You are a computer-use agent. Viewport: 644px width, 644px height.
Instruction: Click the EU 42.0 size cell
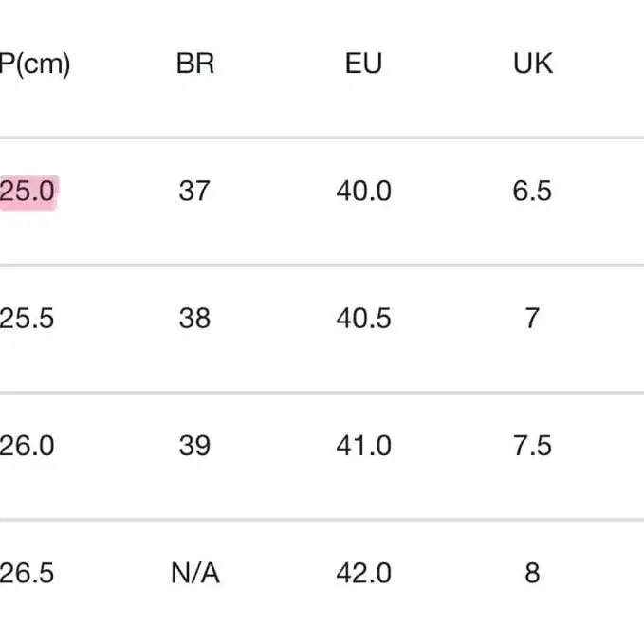point(363,573)
